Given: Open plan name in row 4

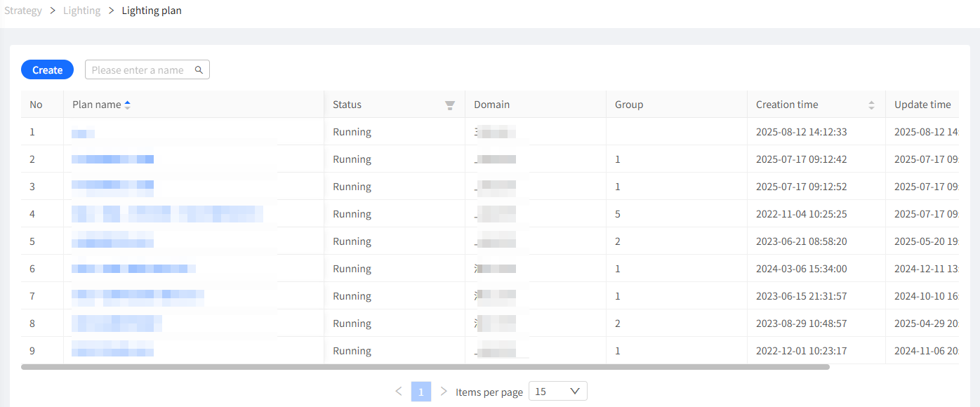Looking at the screenshot, I should click(167, 214).
